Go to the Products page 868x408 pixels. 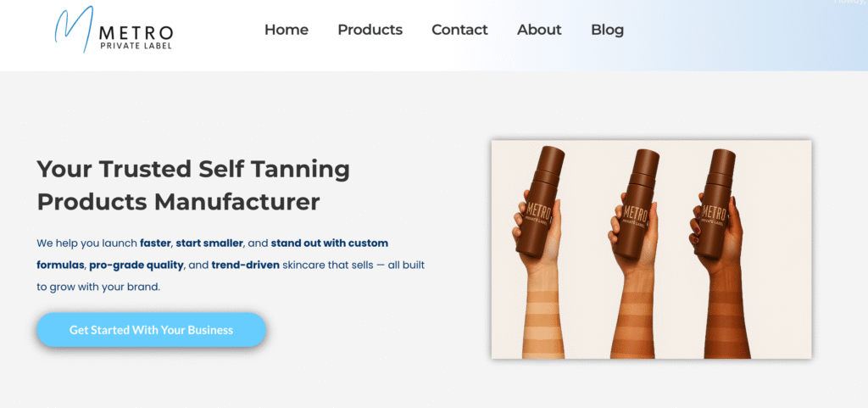pyautogui.click(x=370, y=30)
